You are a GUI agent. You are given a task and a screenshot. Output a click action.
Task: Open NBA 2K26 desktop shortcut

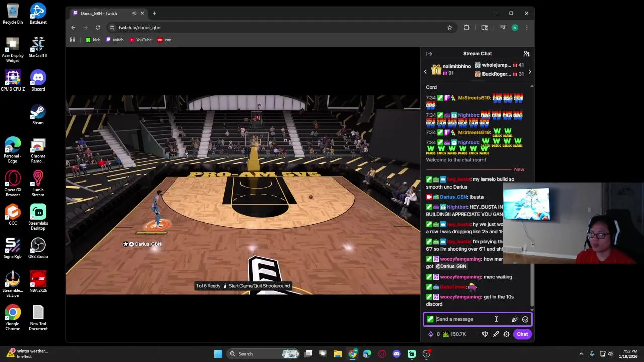(38, 282)
